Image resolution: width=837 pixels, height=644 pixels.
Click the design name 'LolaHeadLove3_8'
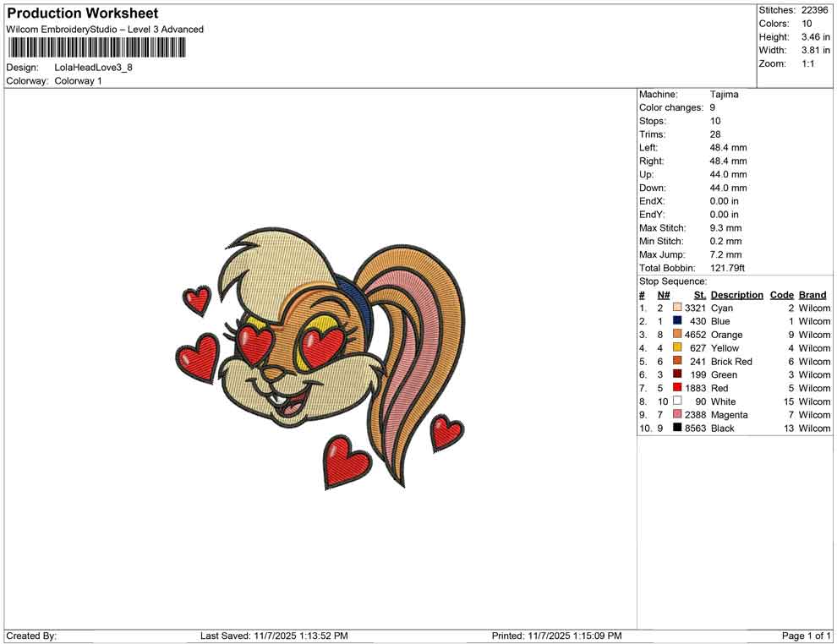(x=93, y=68)
